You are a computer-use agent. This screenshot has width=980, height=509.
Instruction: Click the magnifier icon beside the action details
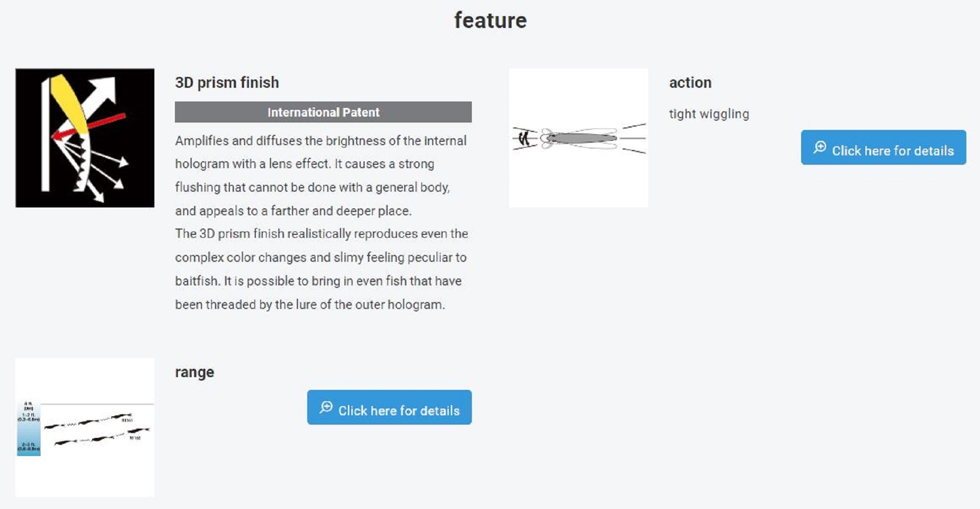tap(819, 147)
